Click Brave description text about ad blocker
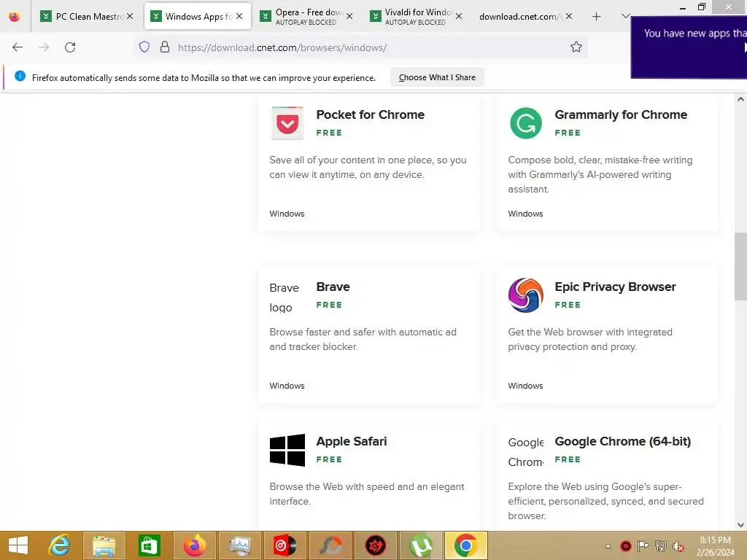The image size is (747, 560). pyautogui.click(x=363, y=339)
